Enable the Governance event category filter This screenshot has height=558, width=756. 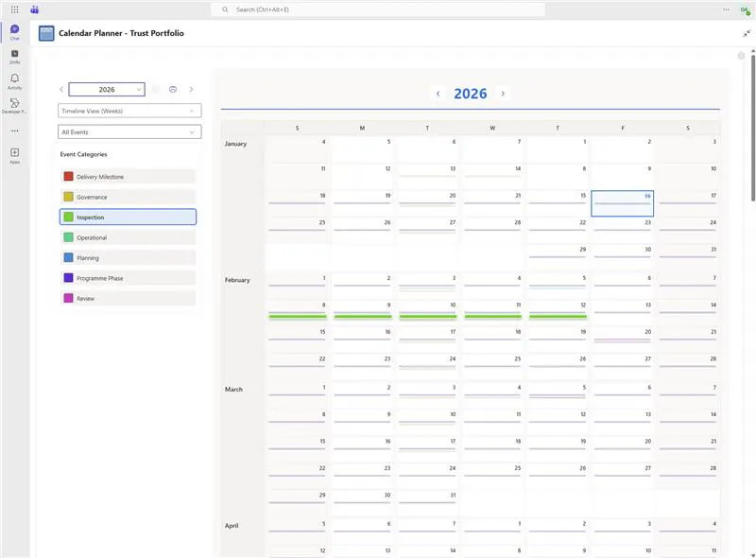pos(129,196)
